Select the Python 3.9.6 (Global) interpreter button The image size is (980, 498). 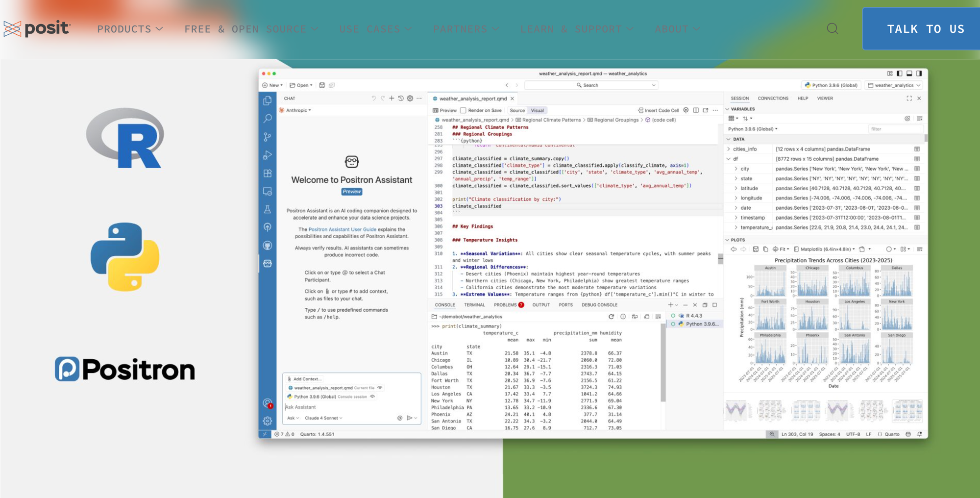(x=831, y=85)
